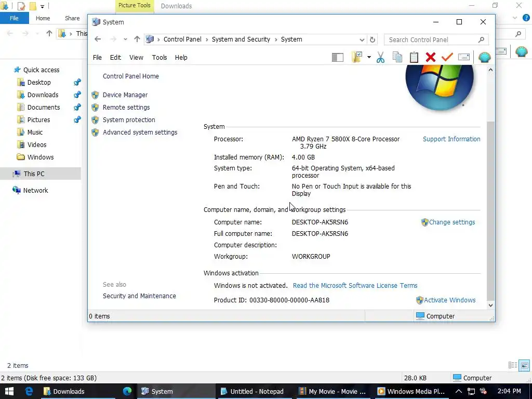Click scroll-down arrow in System window scrollbar
Screen dimensions: 532x399
click(490, 305)
